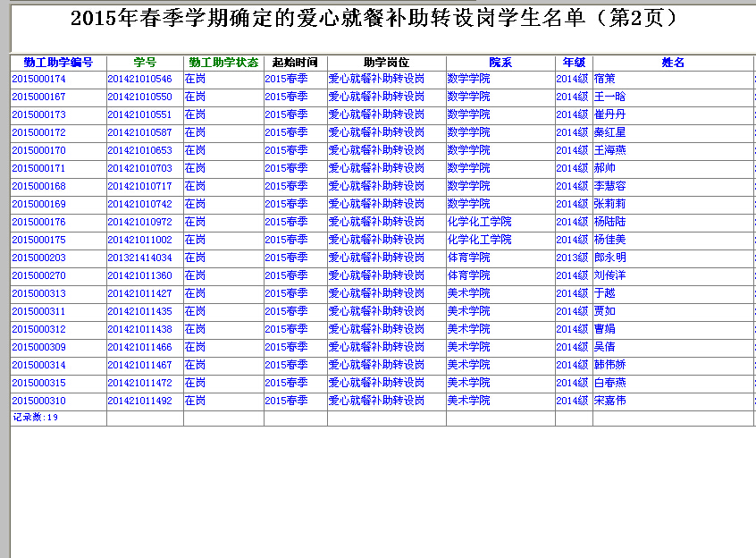Open record number 2015000203
This screenshot has height=558, width=756.
38,258
